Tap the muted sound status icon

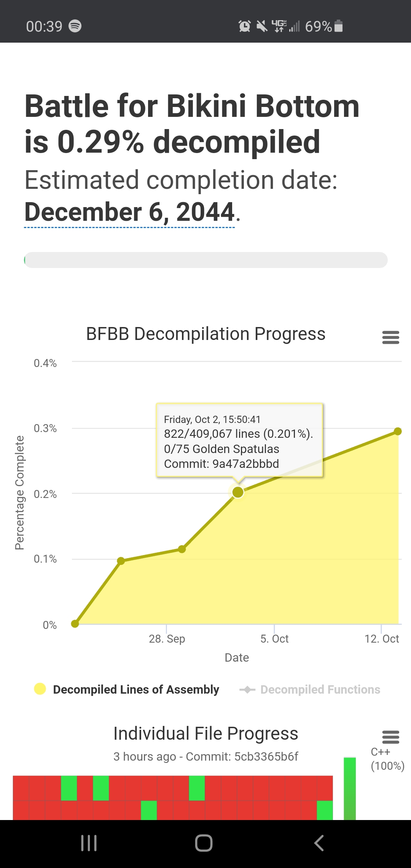pyautogui.click(x=262, y=26)
